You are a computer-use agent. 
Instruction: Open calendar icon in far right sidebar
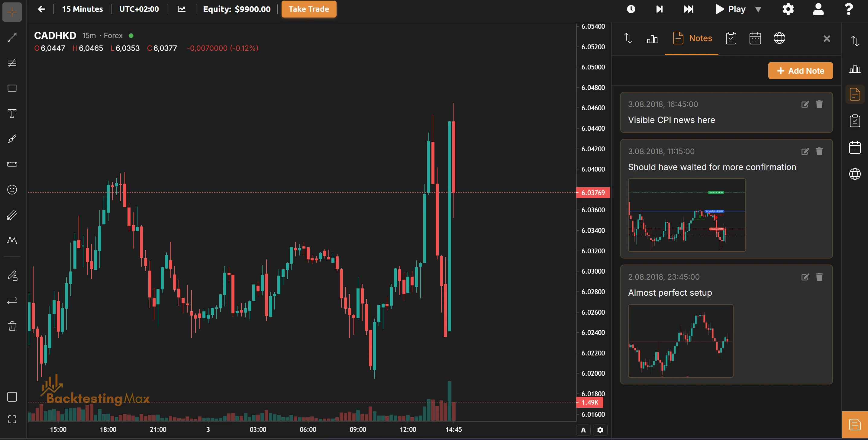pyautogui.click(x=855, y=148)
